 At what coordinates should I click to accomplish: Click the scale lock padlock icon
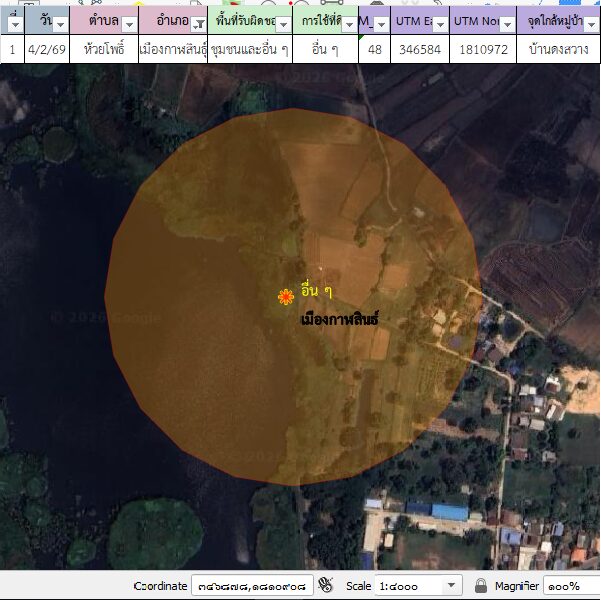coord(481,585)
